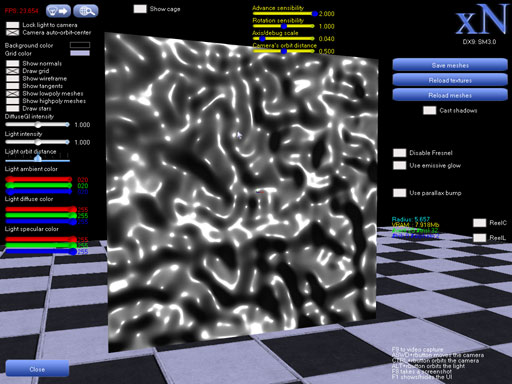Click the light-to-camera arrow icon button
Screen dimensions: 512x384
click(58, 11)
